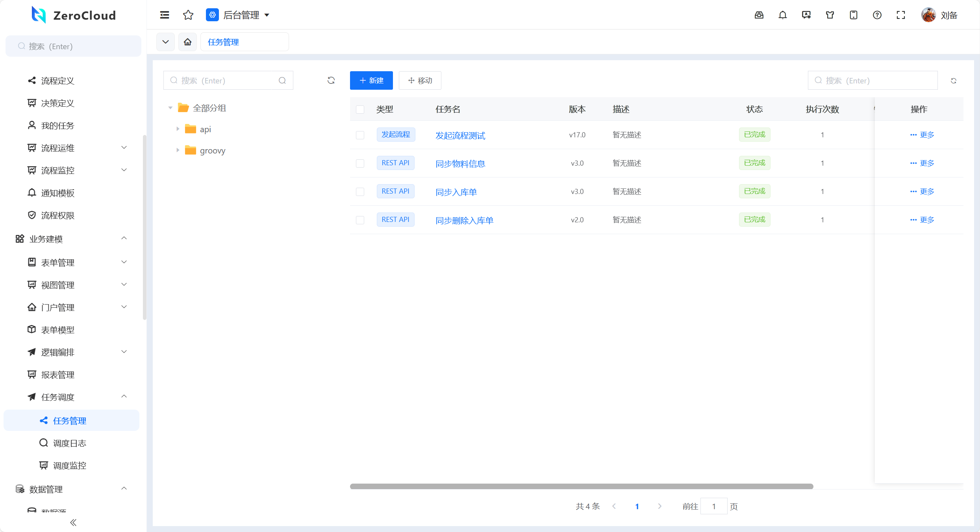Image resolution: width=980 pixels, height=532 pixels.
Task: Select checkbox for 发起流程测试 row
Action: 360,135
